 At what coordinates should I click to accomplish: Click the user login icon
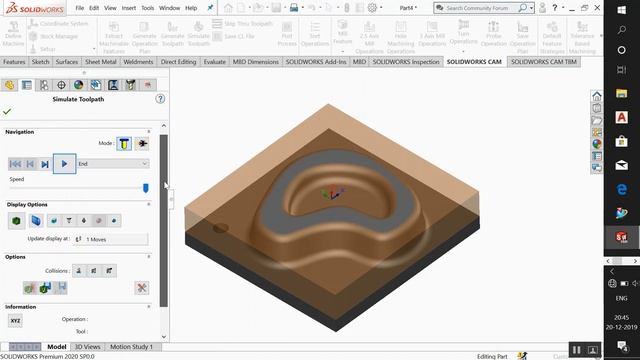pyautogui.click(x=542, y=8)
